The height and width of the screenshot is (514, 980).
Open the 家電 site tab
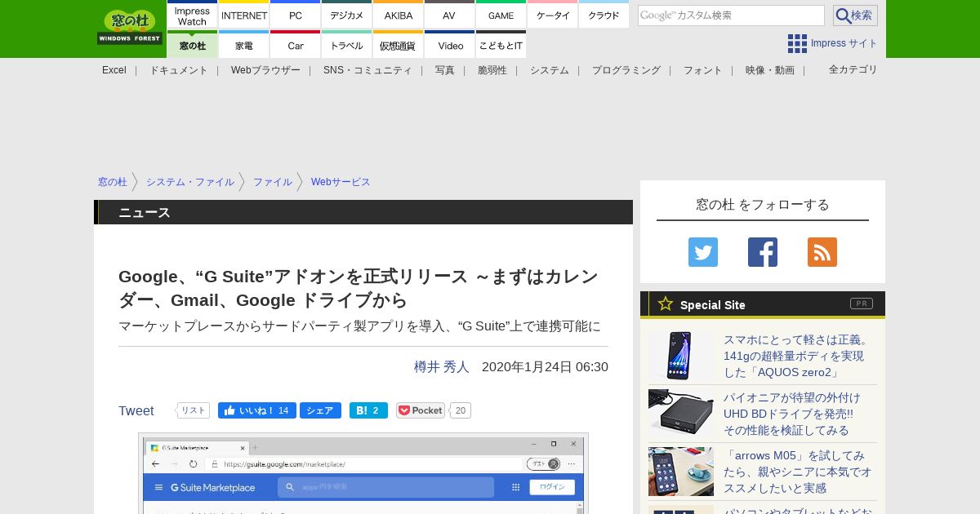click(244, 45)
